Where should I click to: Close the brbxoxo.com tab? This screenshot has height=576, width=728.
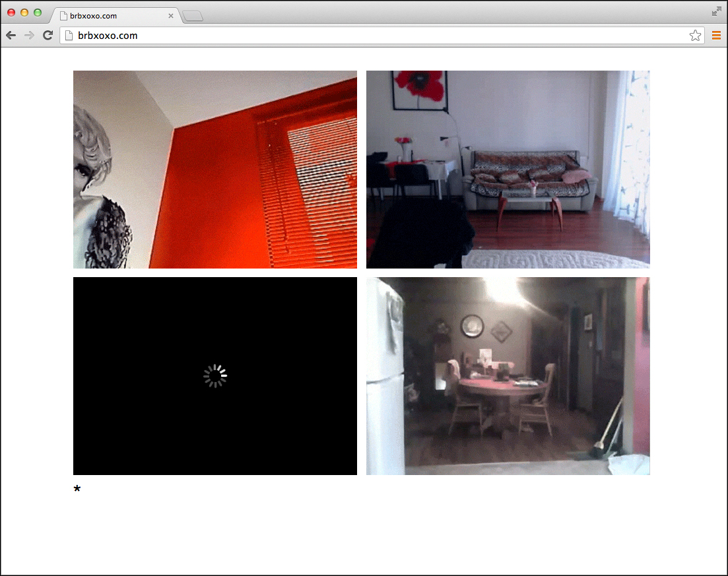coord(171,16)
